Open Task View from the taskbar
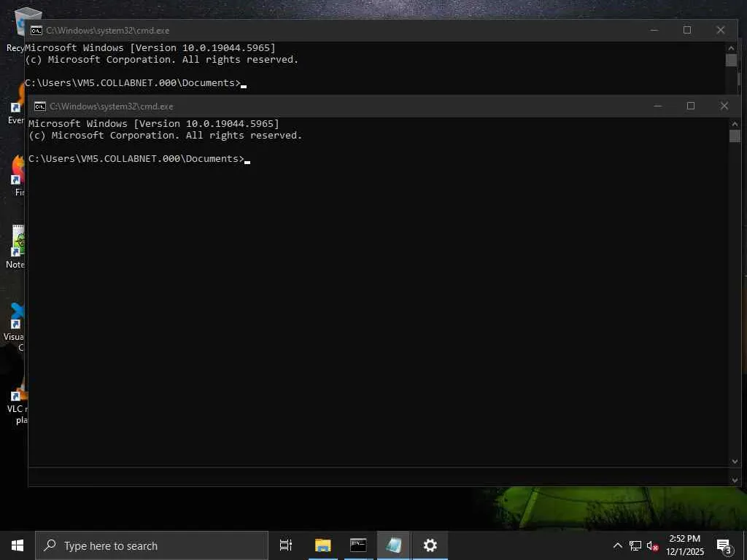 pyautogui.click(x=286, y=545)
